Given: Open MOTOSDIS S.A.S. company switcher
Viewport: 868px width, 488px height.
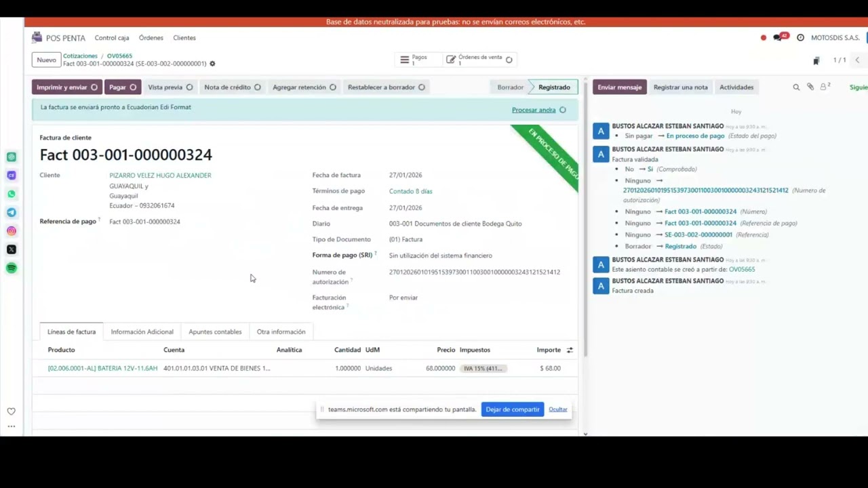Looking at the screenshot, I should 835,38.
